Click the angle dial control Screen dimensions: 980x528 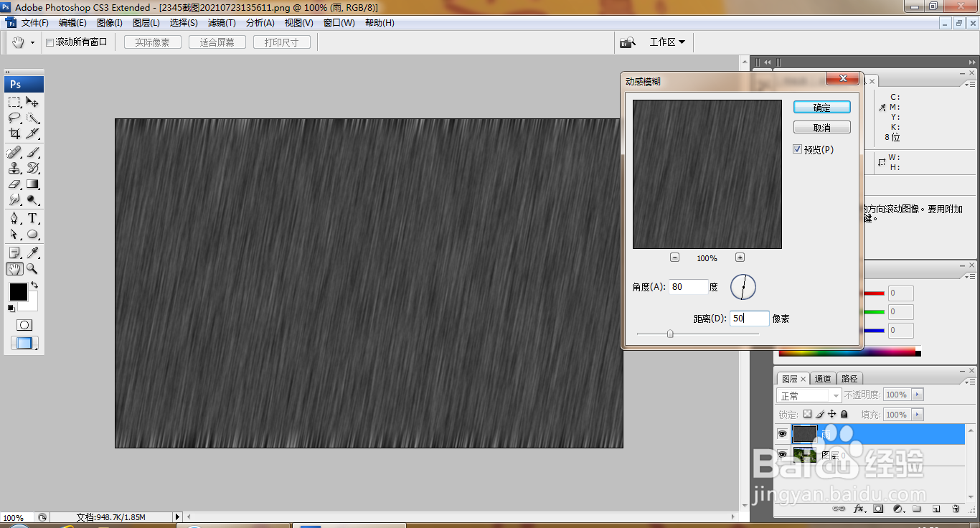pos(743,287)
